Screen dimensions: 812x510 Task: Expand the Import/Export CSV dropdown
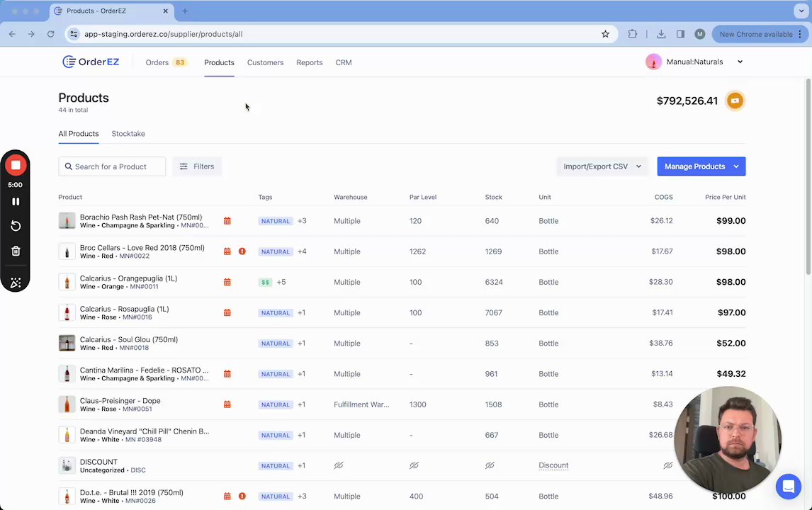[602, 166]
